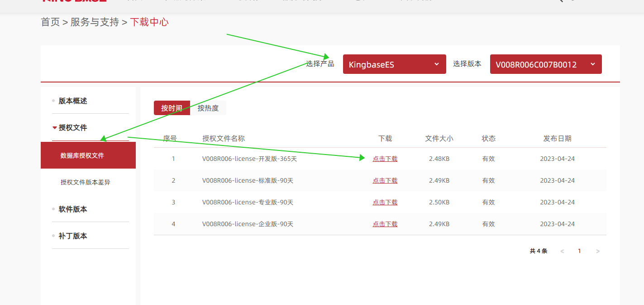Click the 序号 column header
The width and height of the screenshot is (644, 305).
click(x=170, y=138)
